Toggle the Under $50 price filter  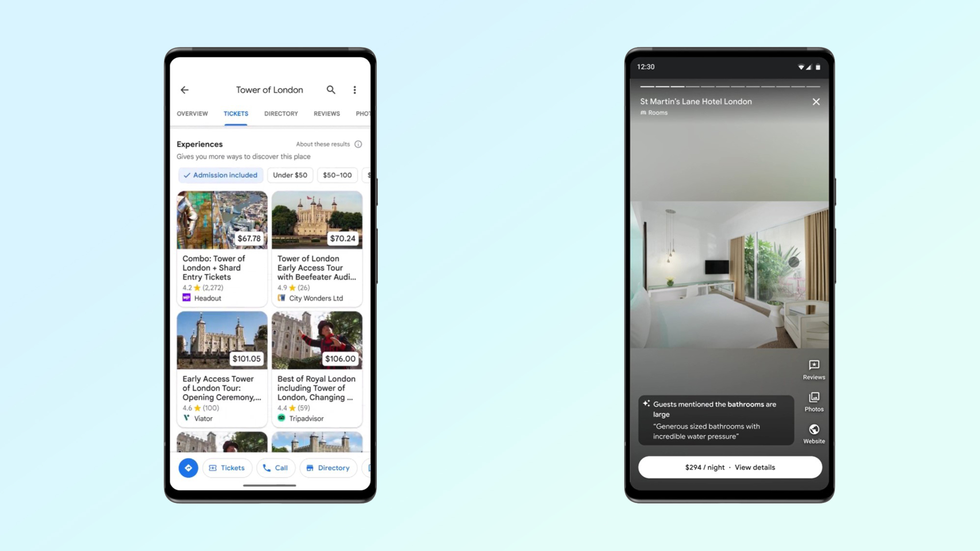(x=290, y=175)
